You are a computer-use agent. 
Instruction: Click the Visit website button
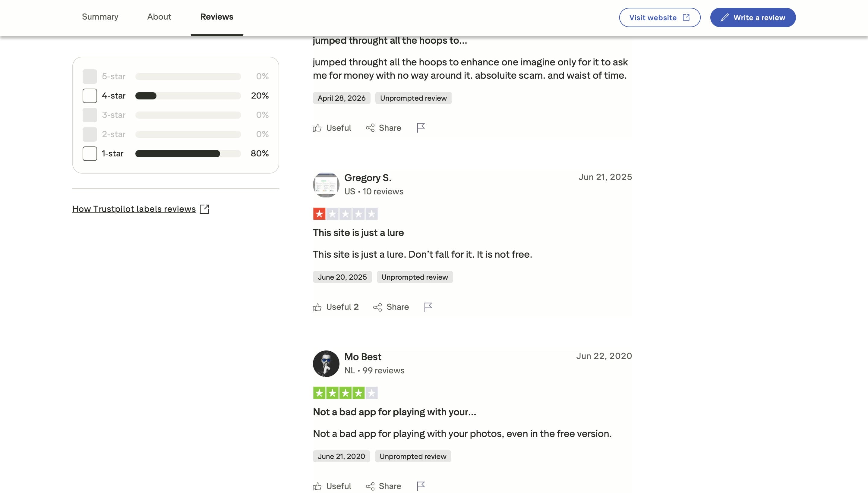[x=660, y=17]
